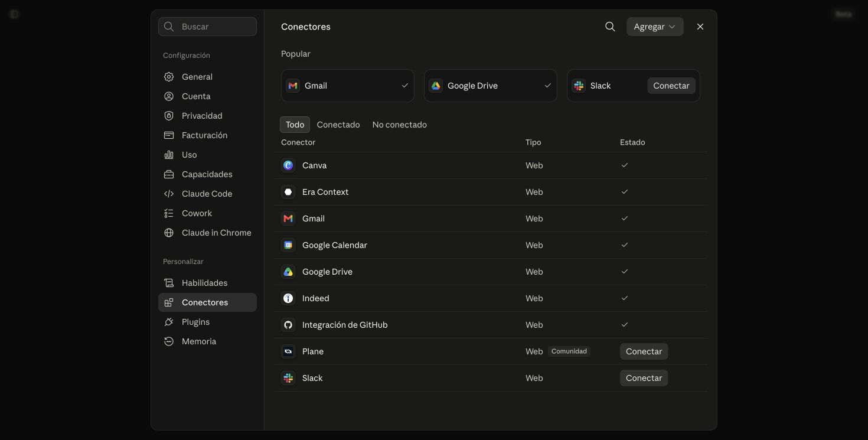
Task: Click Conectar in the Slack table row
Action: click(644, 378)
